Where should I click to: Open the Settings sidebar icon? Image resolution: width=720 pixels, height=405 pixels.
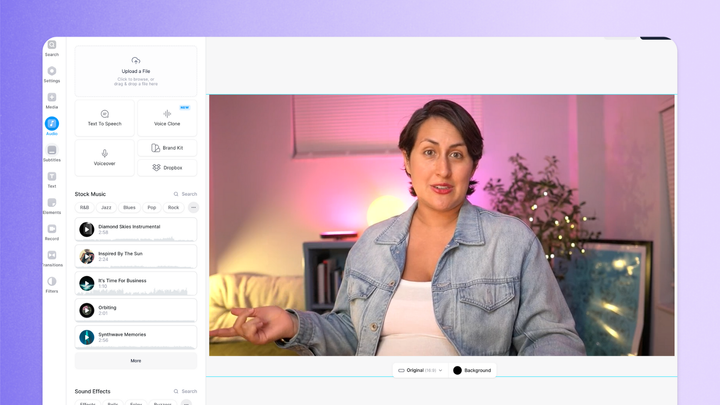51,72
